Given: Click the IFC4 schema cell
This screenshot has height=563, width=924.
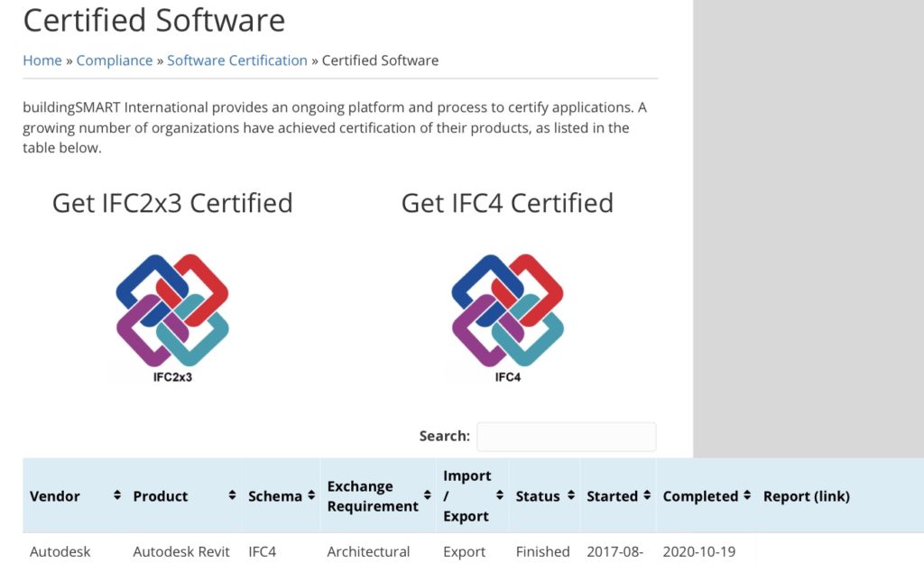Looking at the screenshot, I should [263, 552].
